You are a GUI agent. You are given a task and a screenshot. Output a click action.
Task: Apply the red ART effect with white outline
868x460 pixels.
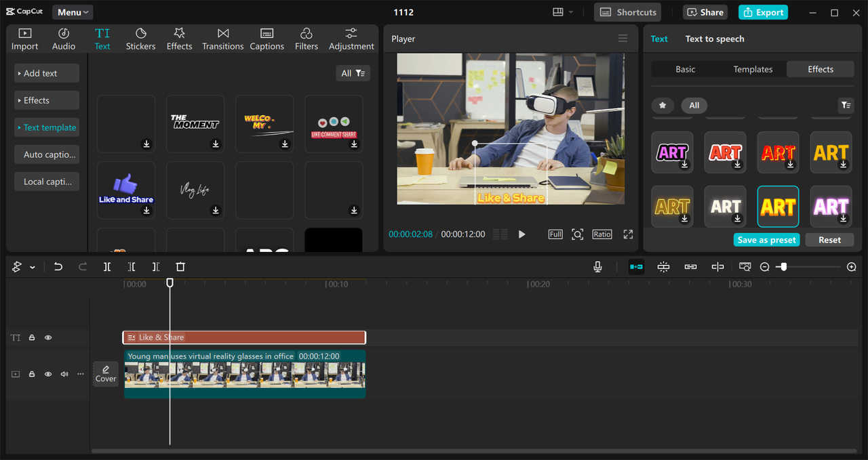[x=725, y=152]
